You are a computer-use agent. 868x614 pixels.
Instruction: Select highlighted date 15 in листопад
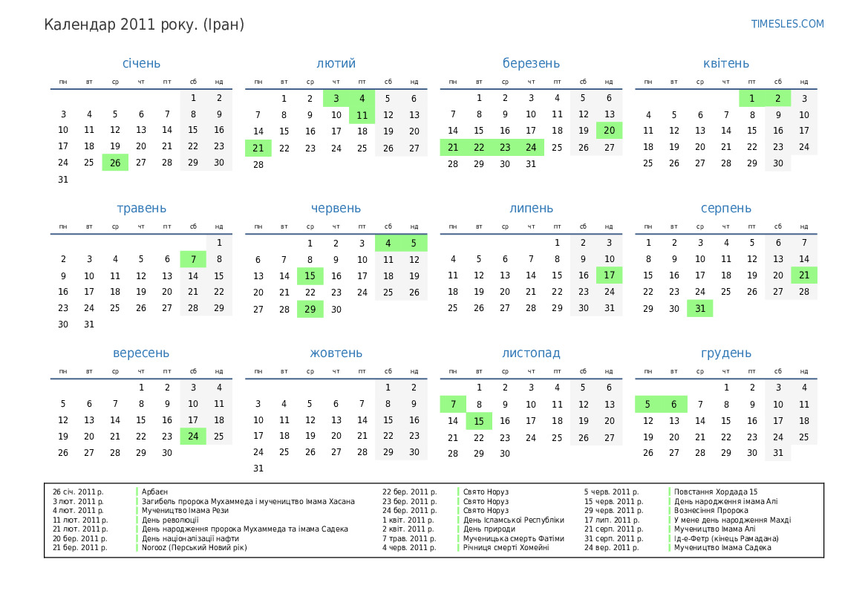coord(479,421)
